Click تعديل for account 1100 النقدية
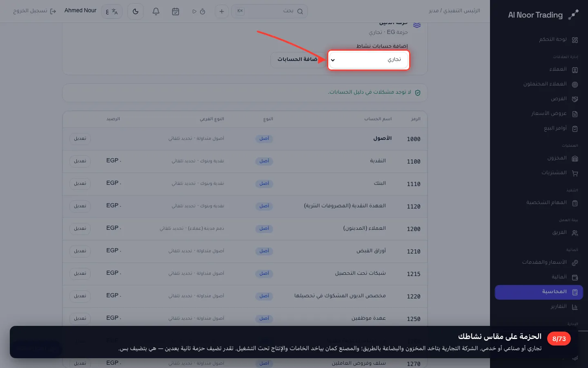Viewport: 588px width, 368px height. [80, 161]
